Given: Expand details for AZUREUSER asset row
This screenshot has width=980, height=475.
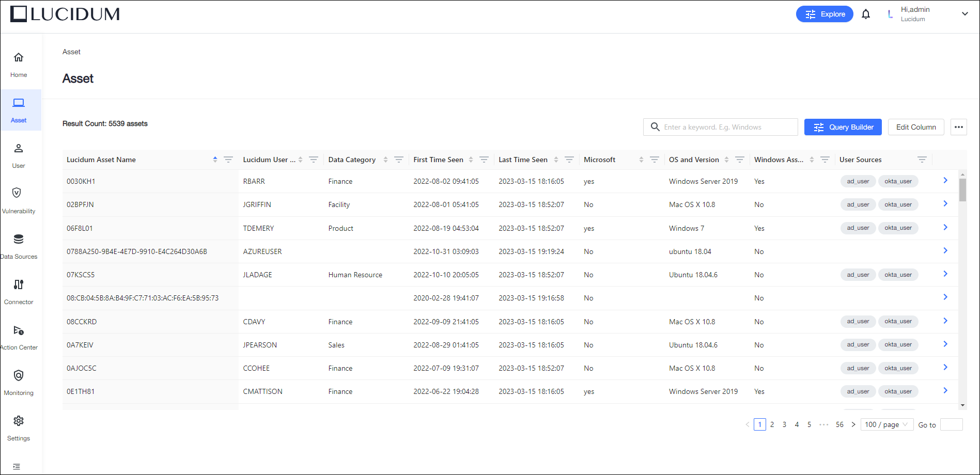Looking at the screenshot, I should click(945, 250).
